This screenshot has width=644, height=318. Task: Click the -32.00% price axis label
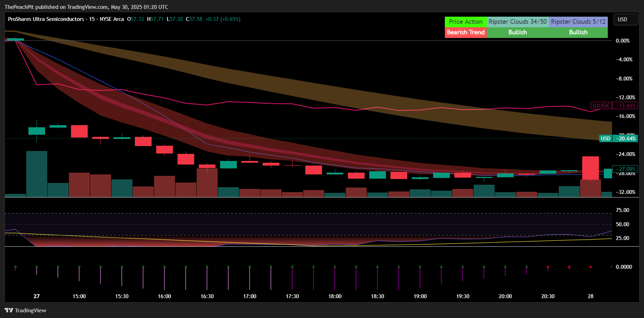click(x=626, y=192)
